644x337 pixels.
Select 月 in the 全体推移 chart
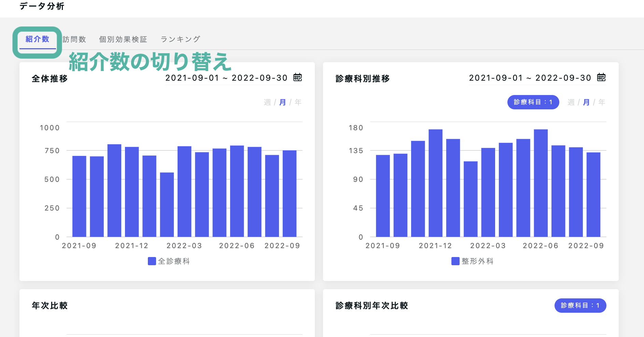[282, 102]
